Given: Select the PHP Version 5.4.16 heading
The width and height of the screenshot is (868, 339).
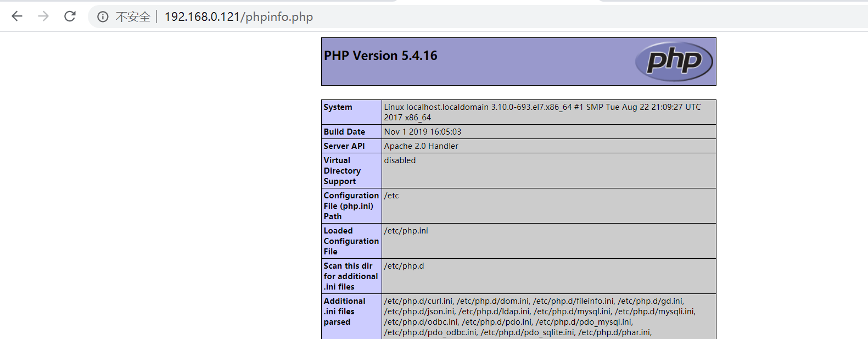Looking at the screenshot, I should pos(380,55).
